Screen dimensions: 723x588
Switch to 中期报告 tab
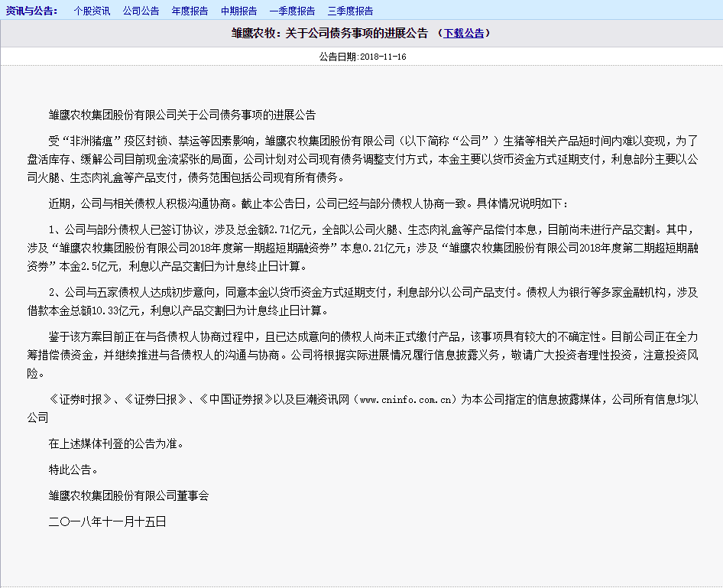(239, 11)
